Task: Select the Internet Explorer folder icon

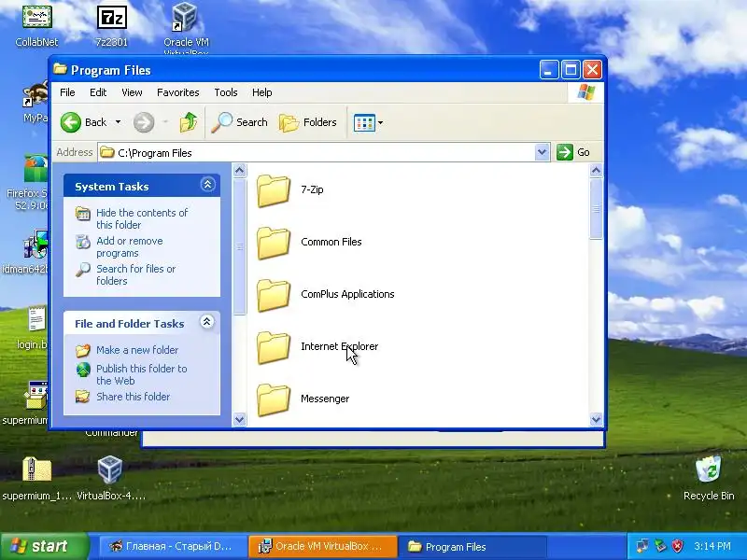Action: pos(274,347)
